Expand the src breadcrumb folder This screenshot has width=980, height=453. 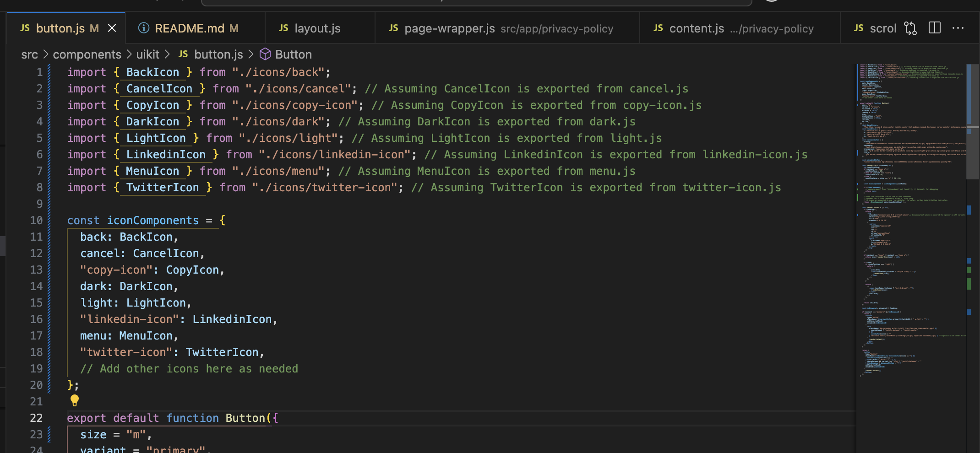(x=29, y=54)
